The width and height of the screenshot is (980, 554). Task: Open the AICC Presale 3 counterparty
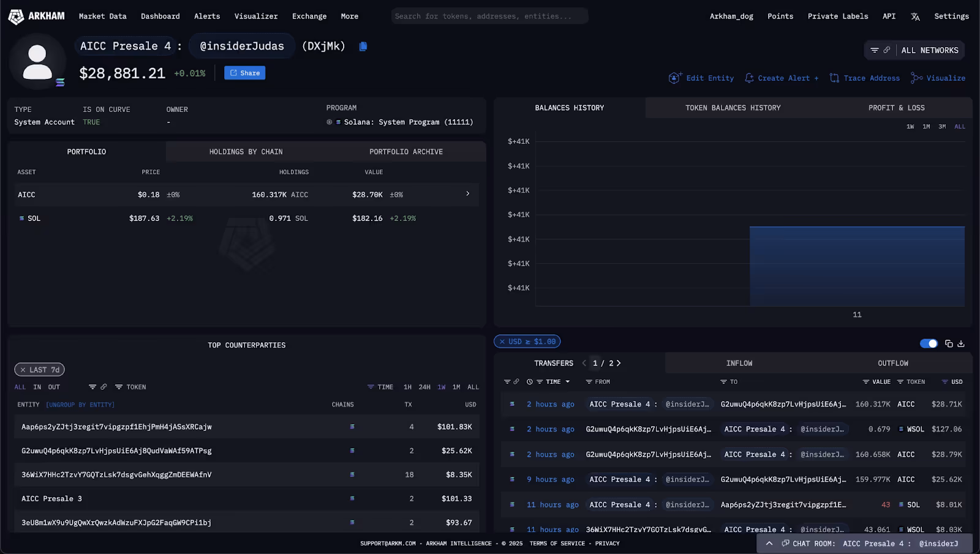click(x=51, y=499)
